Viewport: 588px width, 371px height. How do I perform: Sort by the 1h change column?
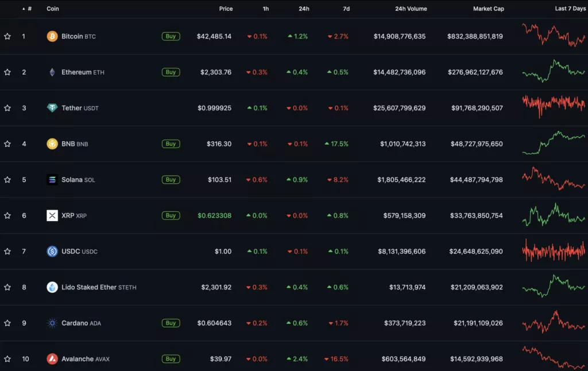point(265,9)
